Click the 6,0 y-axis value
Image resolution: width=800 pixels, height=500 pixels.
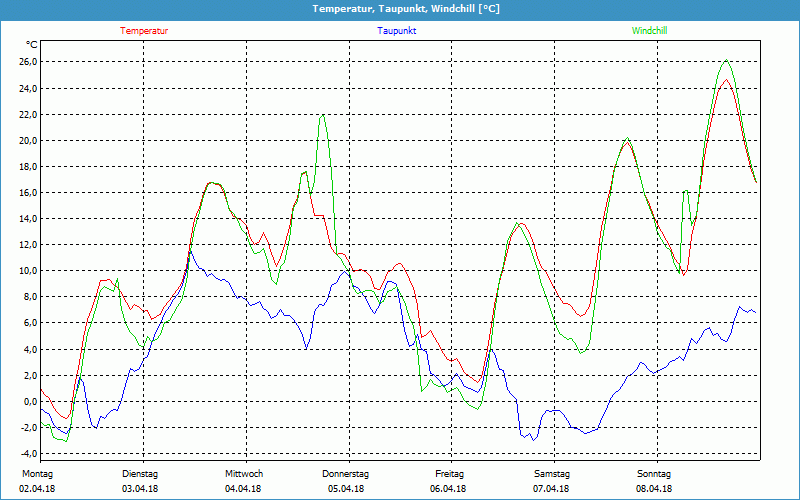[30, 322]
